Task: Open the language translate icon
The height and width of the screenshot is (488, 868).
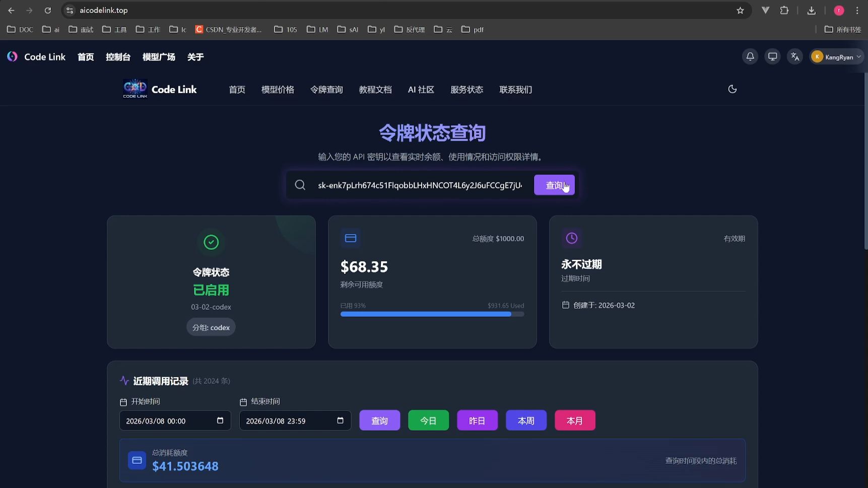Action: point(795,57)
